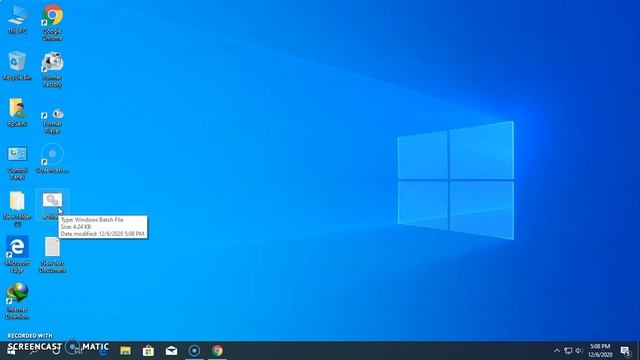Show hidden system tray icons
Screen dimensions: 640x360
[557, 351]
